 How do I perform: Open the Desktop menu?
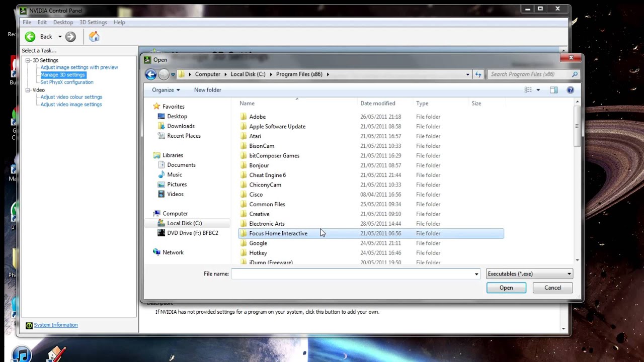coord(63,22)
